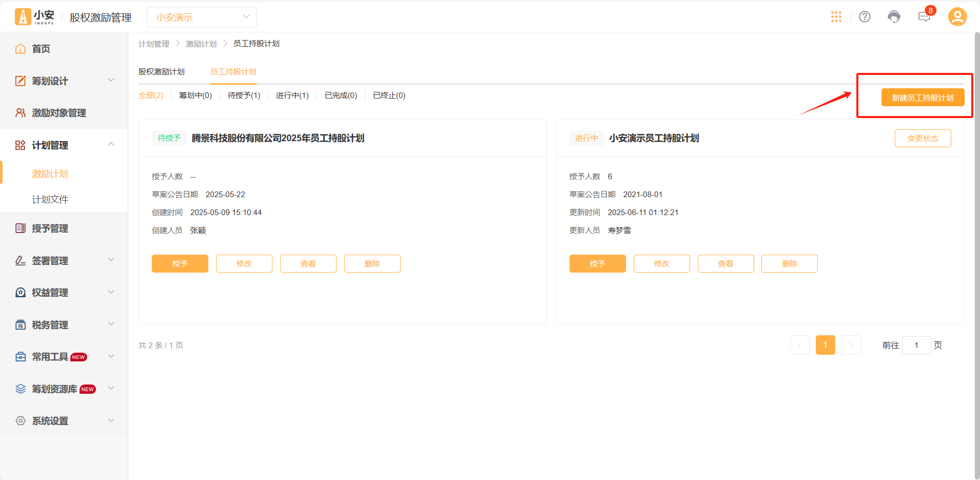
Task: Click 修改 for 小安演示 plan
Action: [662, 263]
